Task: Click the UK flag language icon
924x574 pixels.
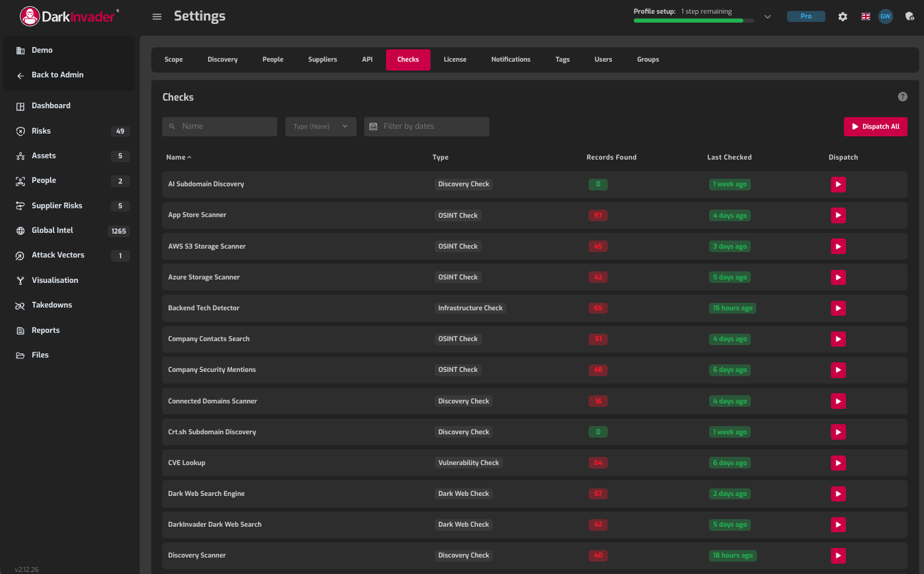Action: coord(866,16)
